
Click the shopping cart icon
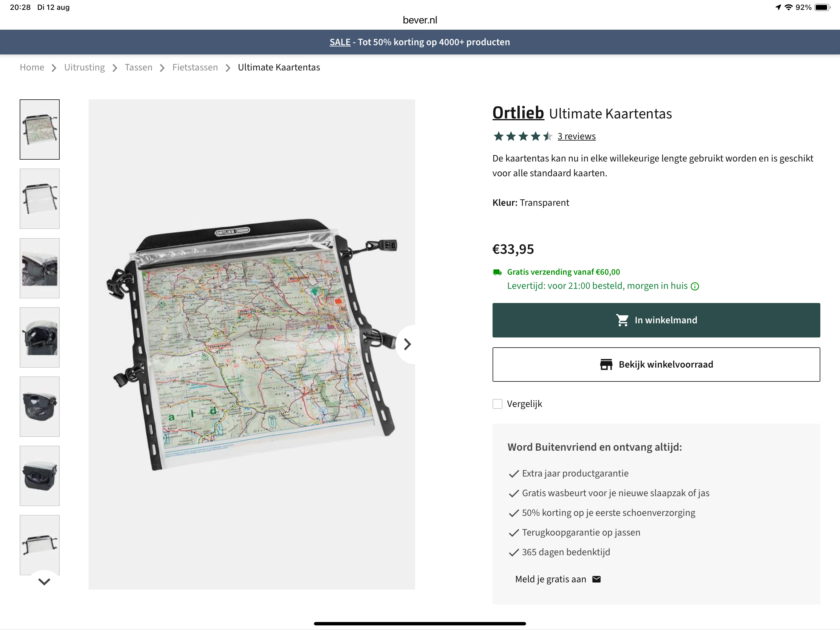click(622, 320)
